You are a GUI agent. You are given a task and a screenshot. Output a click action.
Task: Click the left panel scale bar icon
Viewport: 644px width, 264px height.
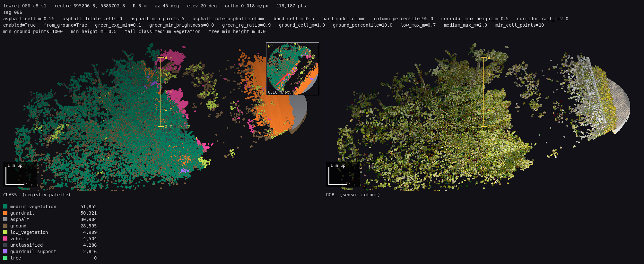(x=20, y=175)
